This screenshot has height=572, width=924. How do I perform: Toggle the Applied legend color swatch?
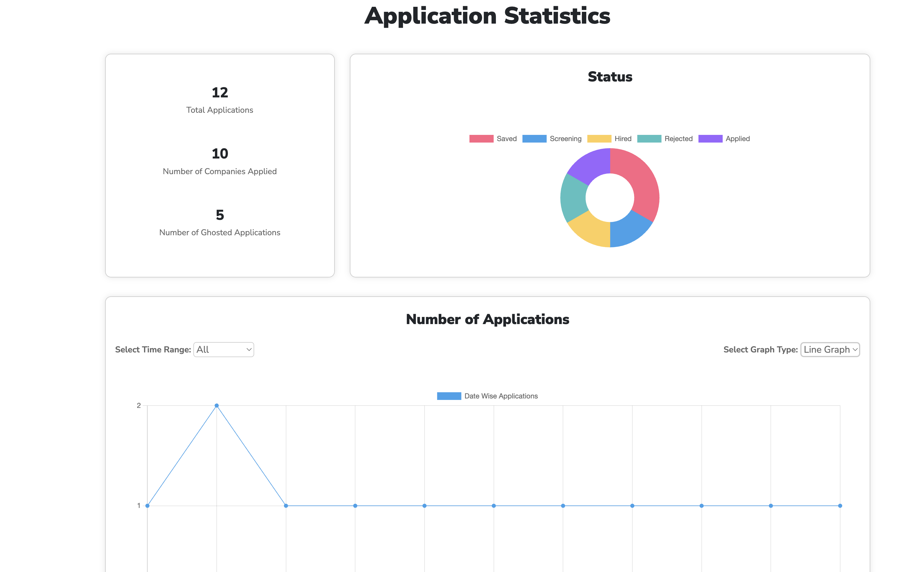click(711, 138)
